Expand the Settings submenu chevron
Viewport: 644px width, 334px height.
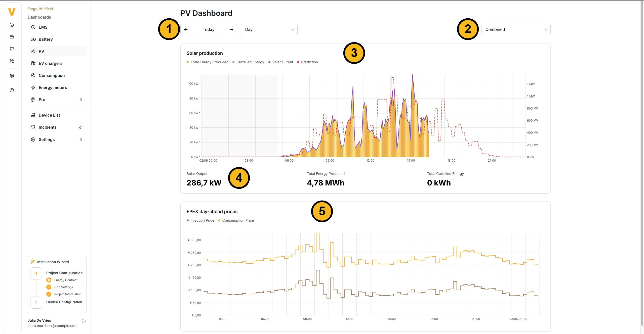tap(81, 139)
